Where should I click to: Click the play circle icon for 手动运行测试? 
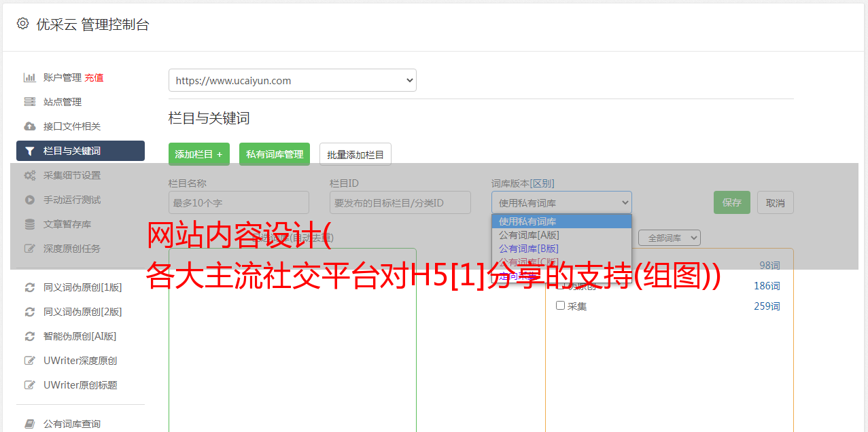(x=30, y=200)
